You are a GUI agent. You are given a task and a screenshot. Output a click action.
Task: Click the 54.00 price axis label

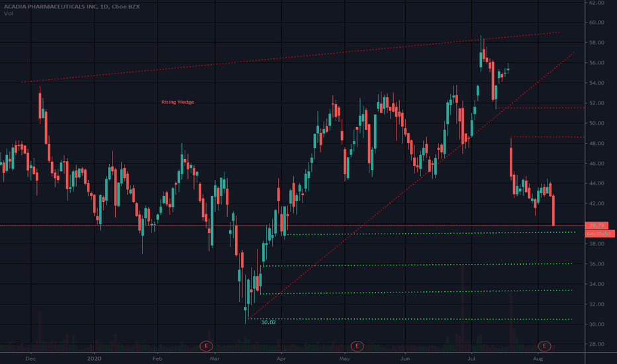(x=596, y=83)
